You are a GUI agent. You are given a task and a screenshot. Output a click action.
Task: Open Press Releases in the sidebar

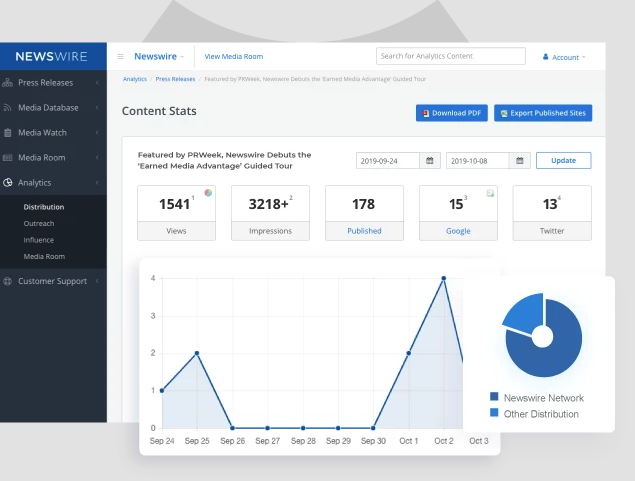pos(53,83)
